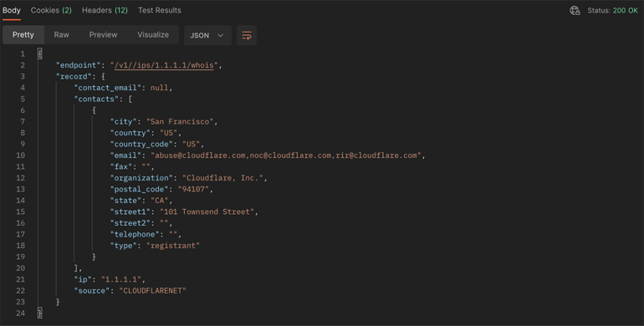Image resolution: width=644 pixels, height=326 pixels.
Task: Click the "state" key
Action: pyautogui.click(x=125, y=201)
